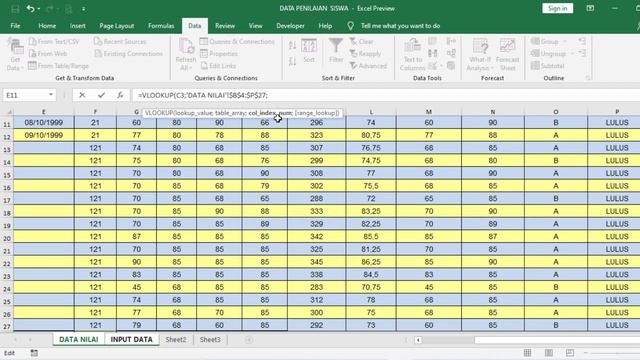The image size is (640, 360).
Task: Open the Sort dialog icon
Action: (309, 51)
